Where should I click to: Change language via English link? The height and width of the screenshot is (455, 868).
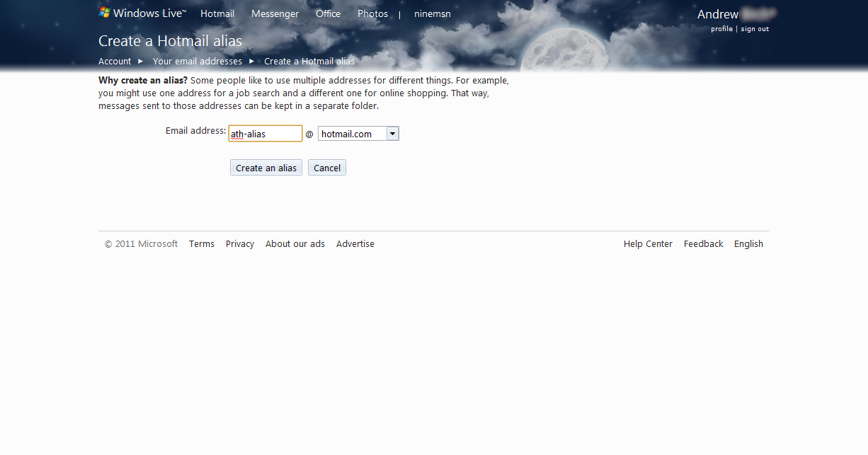(x=748, y=243)
